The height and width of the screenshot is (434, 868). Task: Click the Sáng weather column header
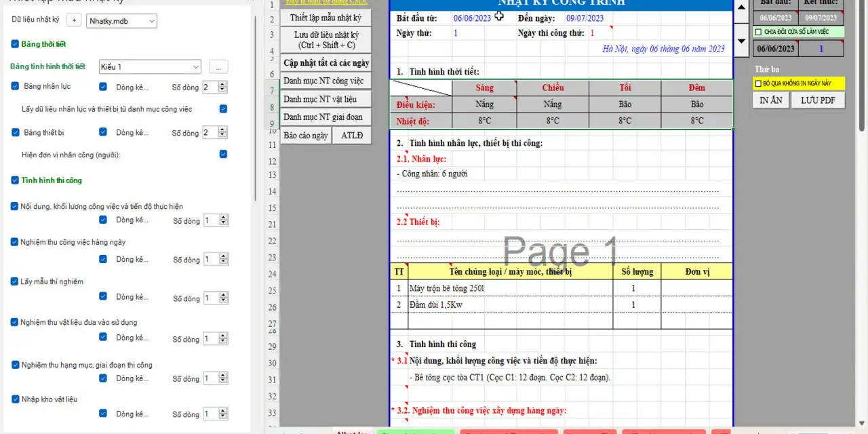pyautogui.click(x=484, y=88)
